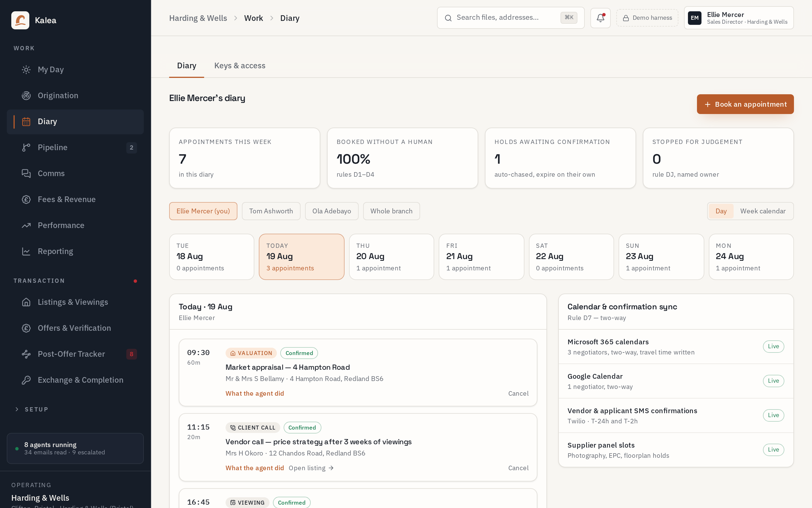Image resolution: width=812 pixels, height=508 pixels.
Task: Cancel the 11:15 vendor call
Action: [518, 468]
